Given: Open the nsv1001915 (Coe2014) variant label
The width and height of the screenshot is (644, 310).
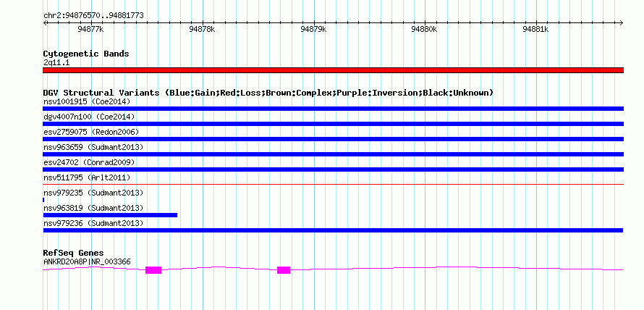Looking at the screenshot, I should point(87,101).
